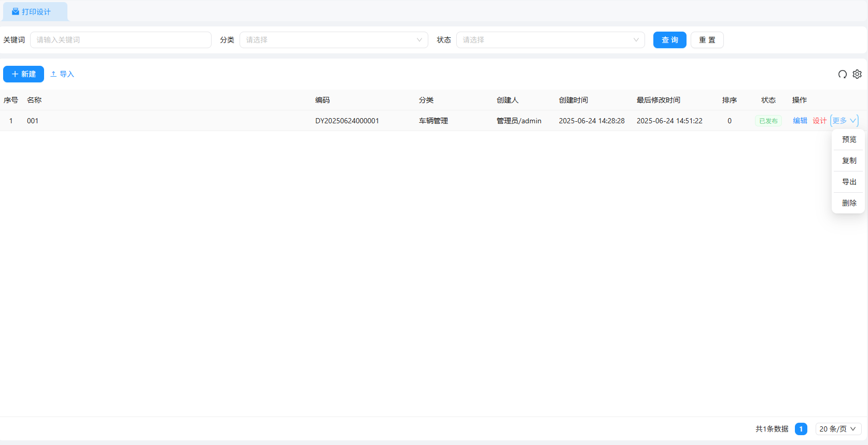868x445 pixels.
Task: Select 导出 from the more menu
Action: tap(849, 182)
